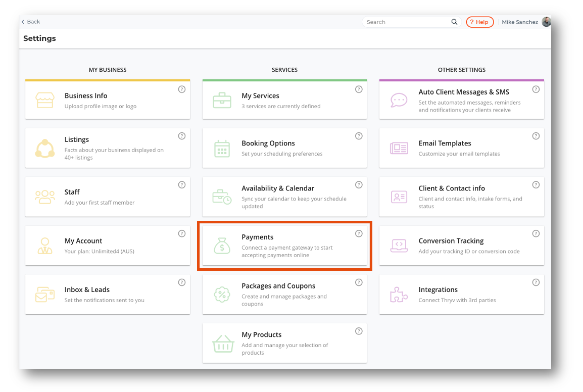Click the Staff people icon

pyautogui.click(x=45, y=197)
